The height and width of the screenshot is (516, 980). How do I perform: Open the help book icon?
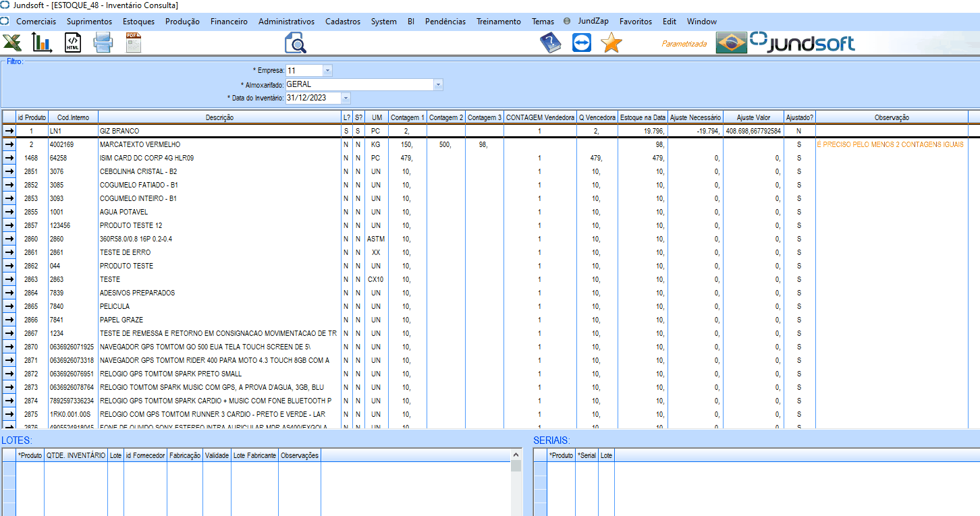tap(551, 42)
